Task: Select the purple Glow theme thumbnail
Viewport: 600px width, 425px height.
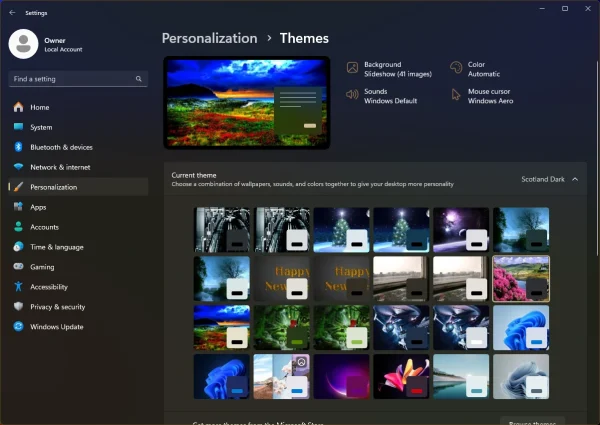Action: coord(342,377)
